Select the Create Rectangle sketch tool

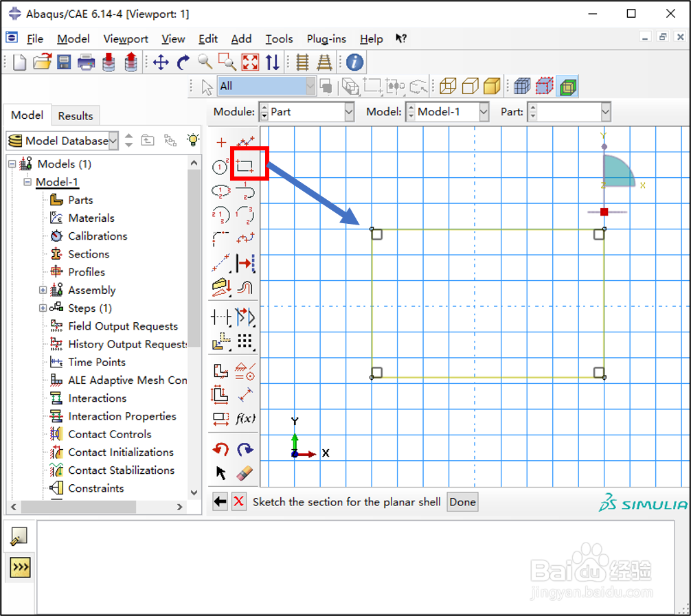[245, 166]
